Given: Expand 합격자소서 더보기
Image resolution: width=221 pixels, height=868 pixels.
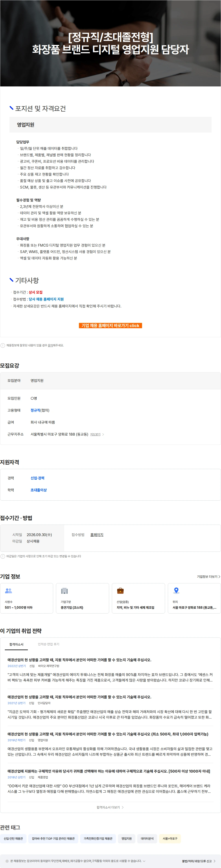Looking at the screenshot, I should click(x=110, y=807).
